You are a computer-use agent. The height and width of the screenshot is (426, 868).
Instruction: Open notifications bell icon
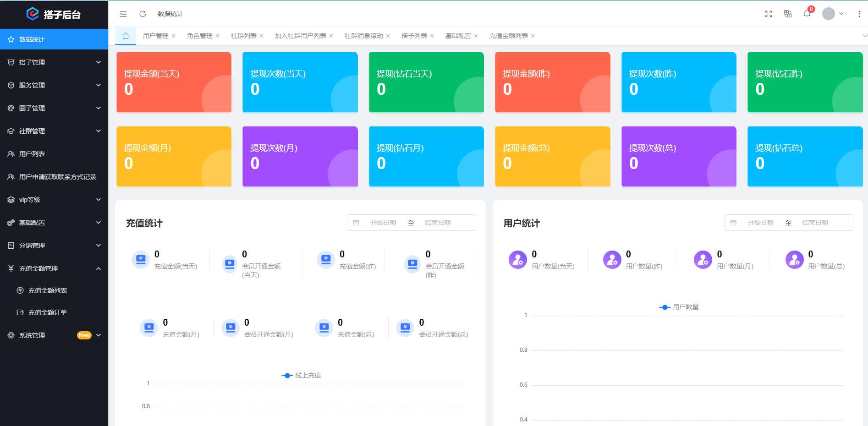click(x=807, y=14)
